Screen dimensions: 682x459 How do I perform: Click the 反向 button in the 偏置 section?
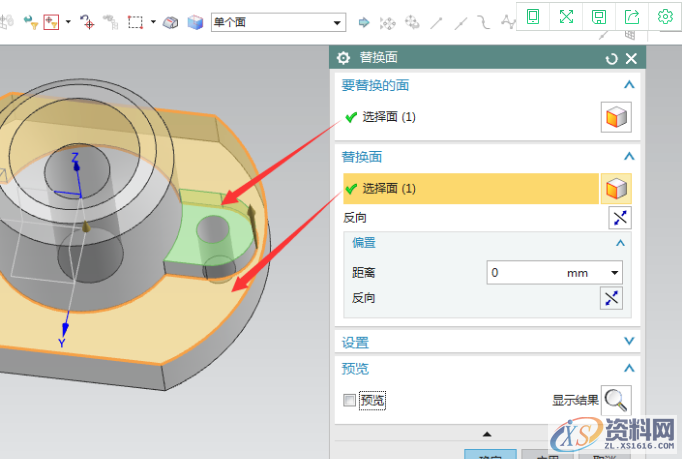pos(611,298)
